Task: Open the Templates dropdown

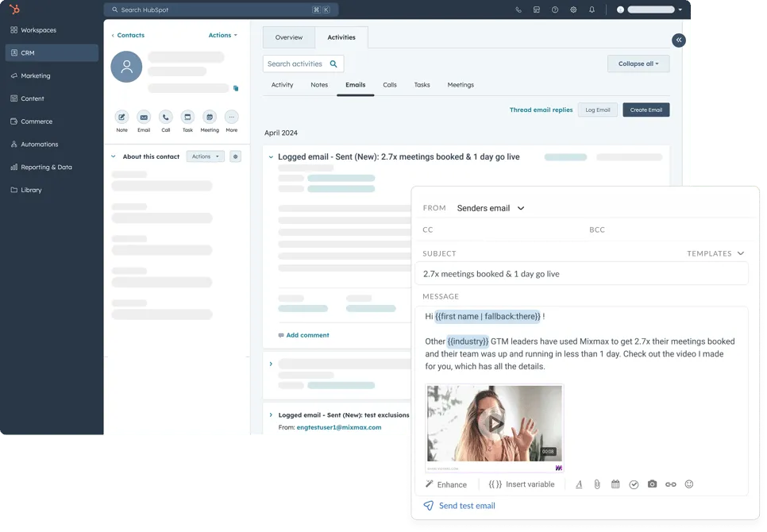Action: 715,253
